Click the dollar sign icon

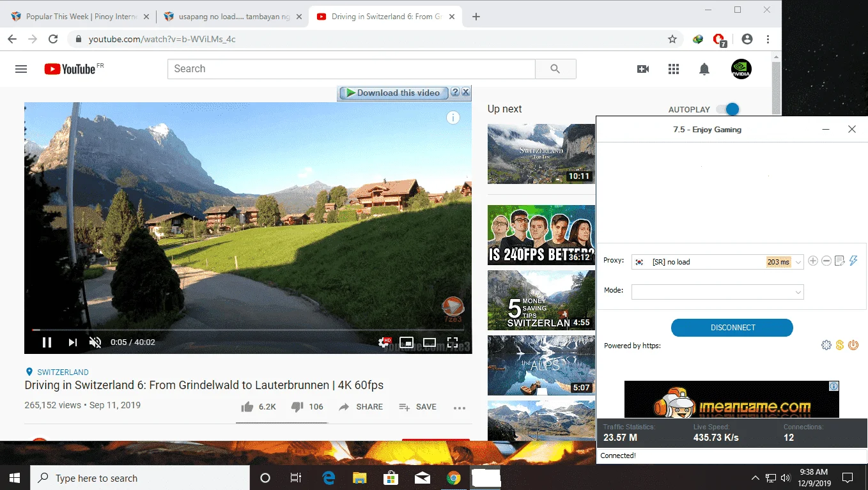coord(840,345)
